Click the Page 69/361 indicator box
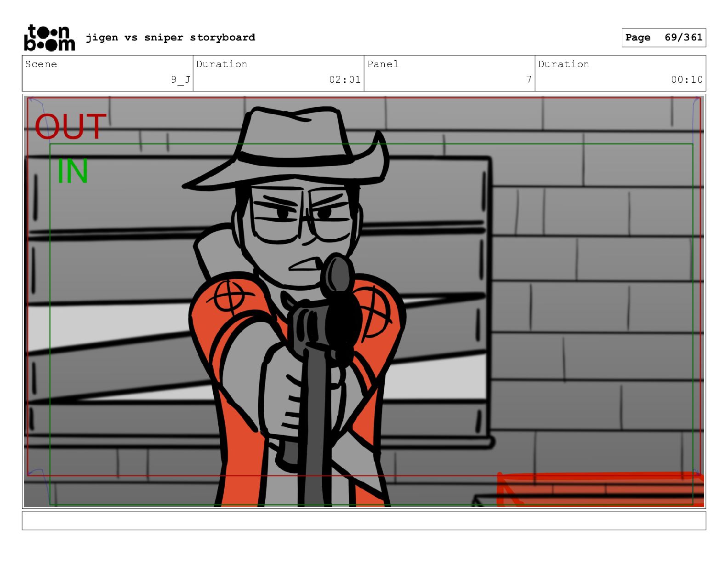728x563 pixels. pos(664,38)
